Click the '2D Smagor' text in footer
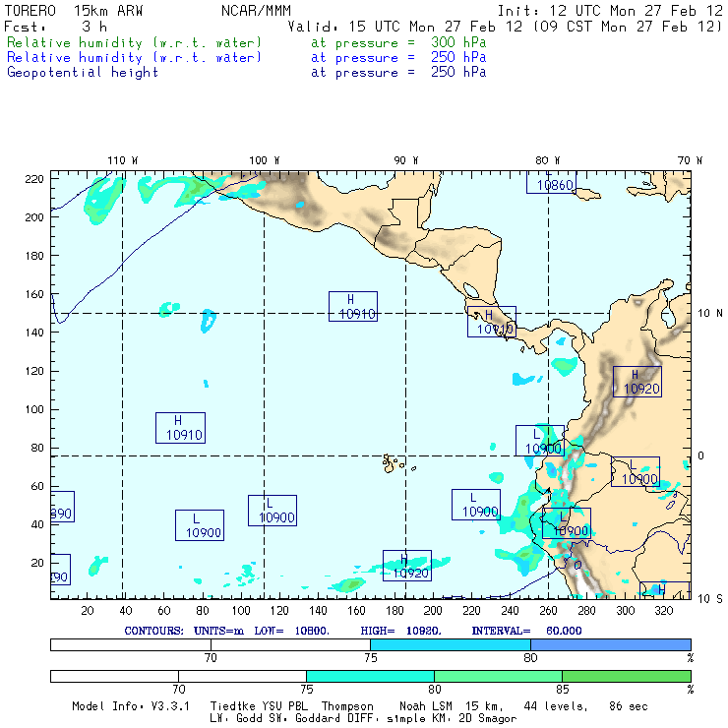Image resolution: width=728 pixels, height=728 pixels. (488, 719)
